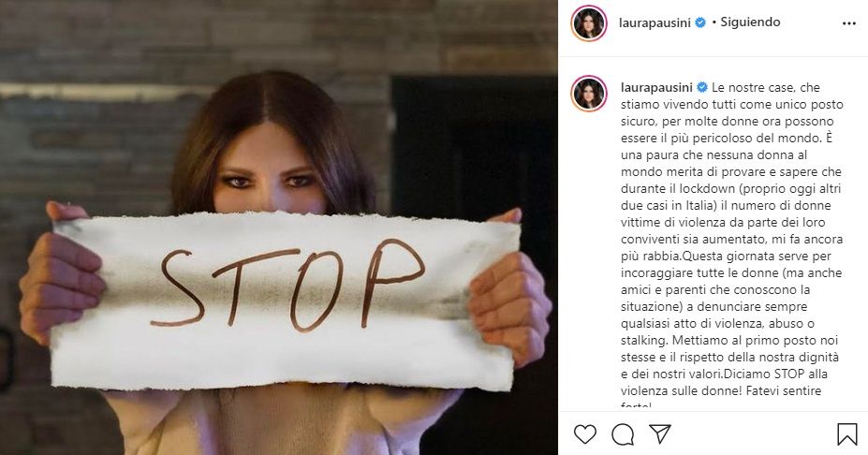Click the hand holding the paper's right edge
This screenshot has height=455, width=868.
509,290
